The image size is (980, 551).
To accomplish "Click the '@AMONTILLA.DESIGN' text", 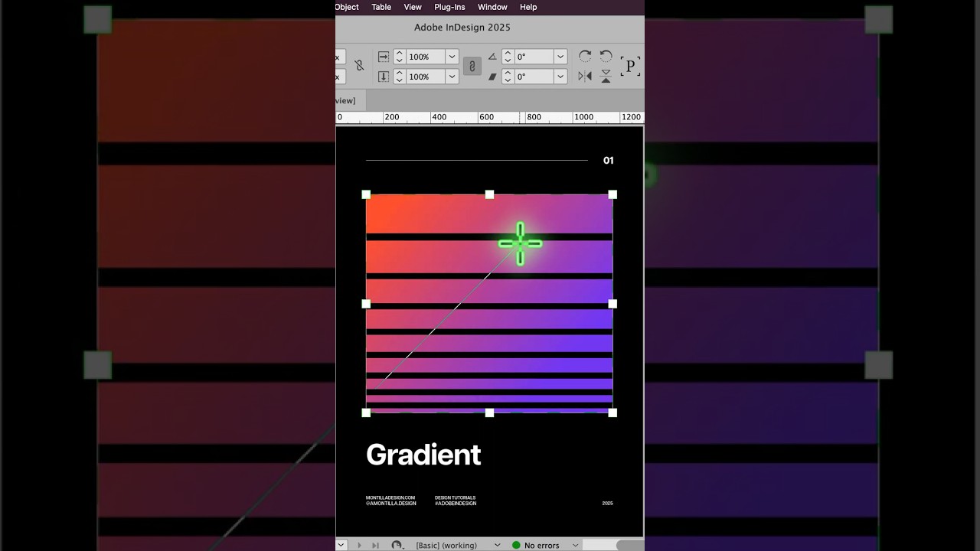I will 391,504.
